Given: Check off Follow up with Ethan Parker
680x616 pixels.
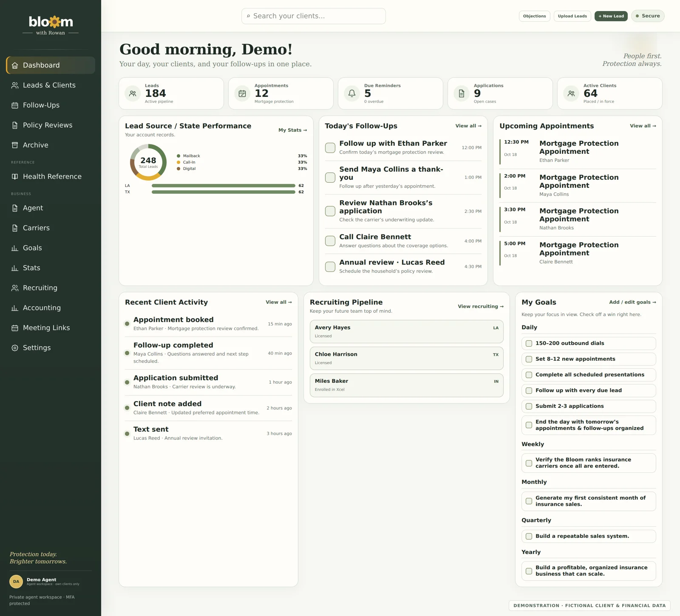Looking at the screenshot, I should pyautogui.click(x=330, y=148).
